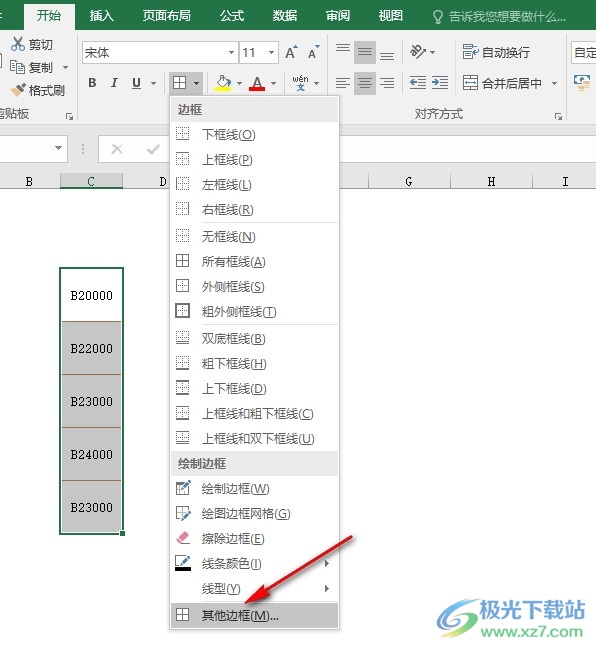596x648 pixels.
Task: Select the Format Painter brush icon
Action: click(x=18, y=90)
